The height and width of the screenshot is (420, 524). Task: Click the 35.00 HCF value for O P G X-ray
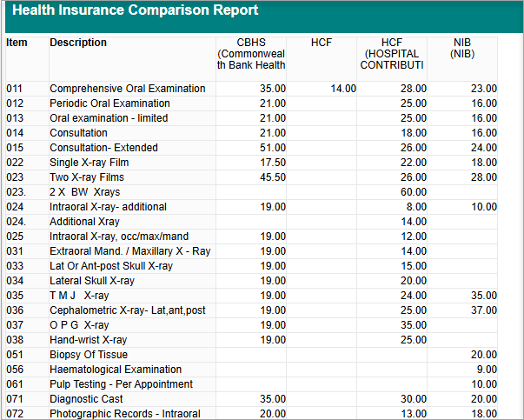[x=414, y=325]
